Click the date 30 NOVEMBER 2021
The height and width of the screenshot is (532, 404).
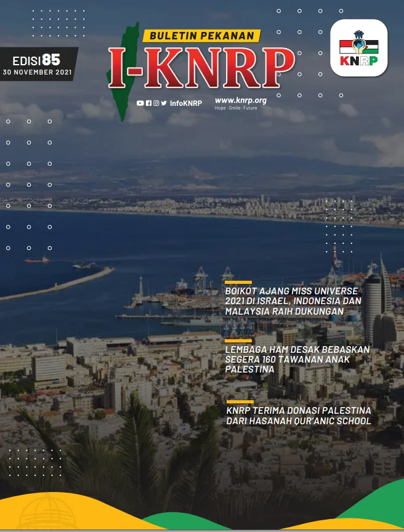(x=38, y=72)
